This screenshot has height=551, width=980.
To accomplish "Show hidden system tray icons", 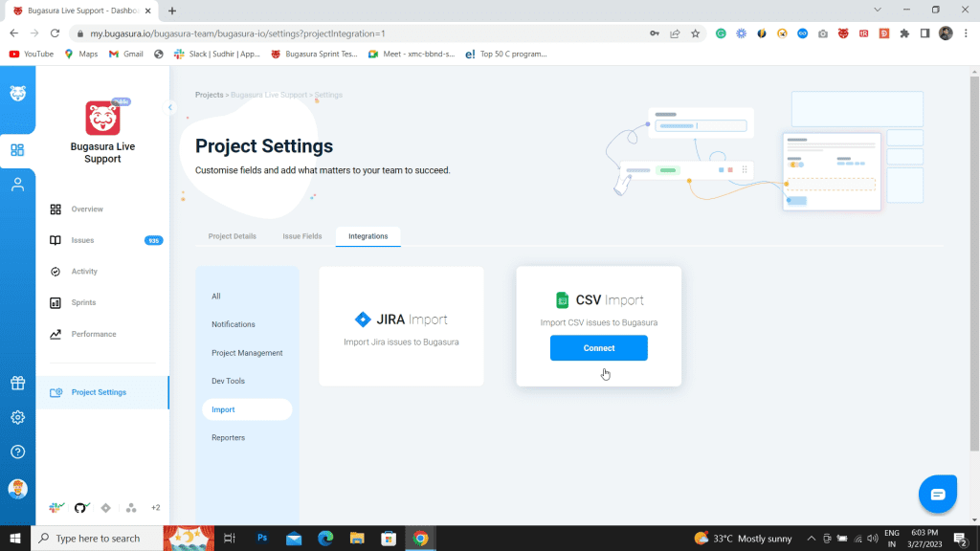I will click(811, 539).
